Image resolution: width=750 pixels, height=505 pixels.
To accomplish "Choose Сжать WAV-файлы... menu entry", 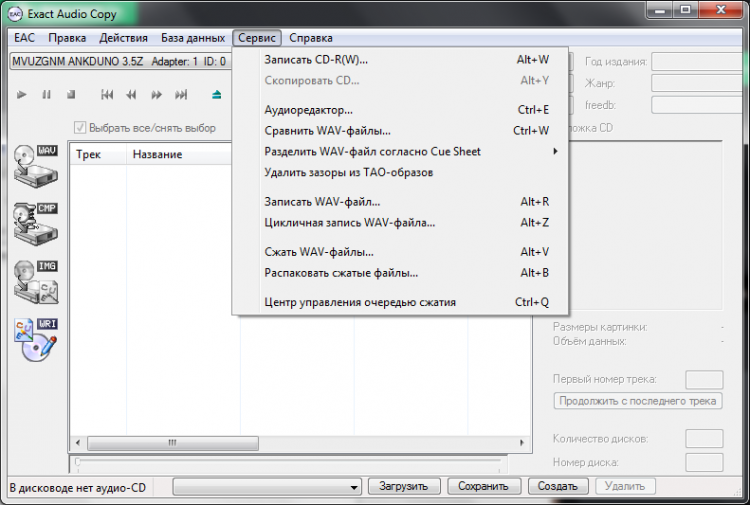I will [401, 252].
